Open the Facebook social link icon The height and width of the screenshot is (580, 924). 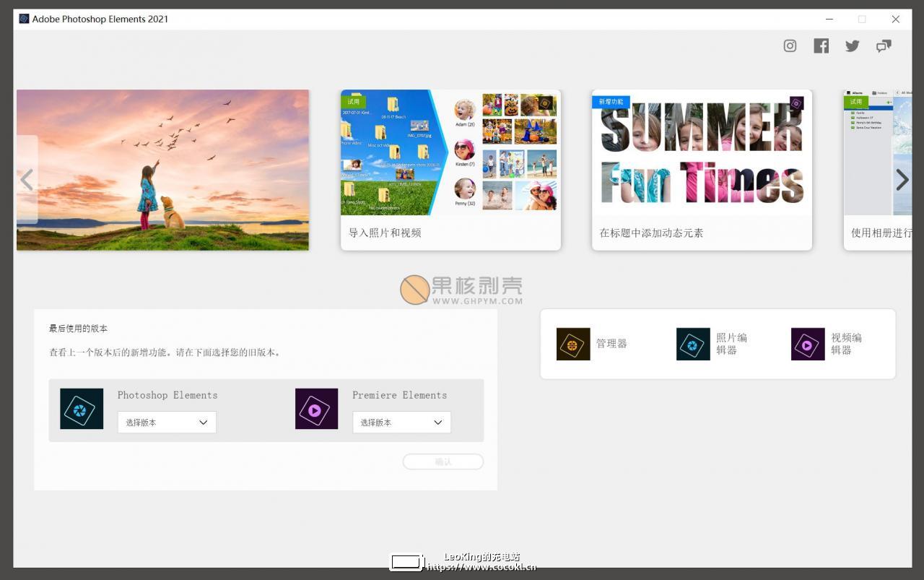[821, 46]
